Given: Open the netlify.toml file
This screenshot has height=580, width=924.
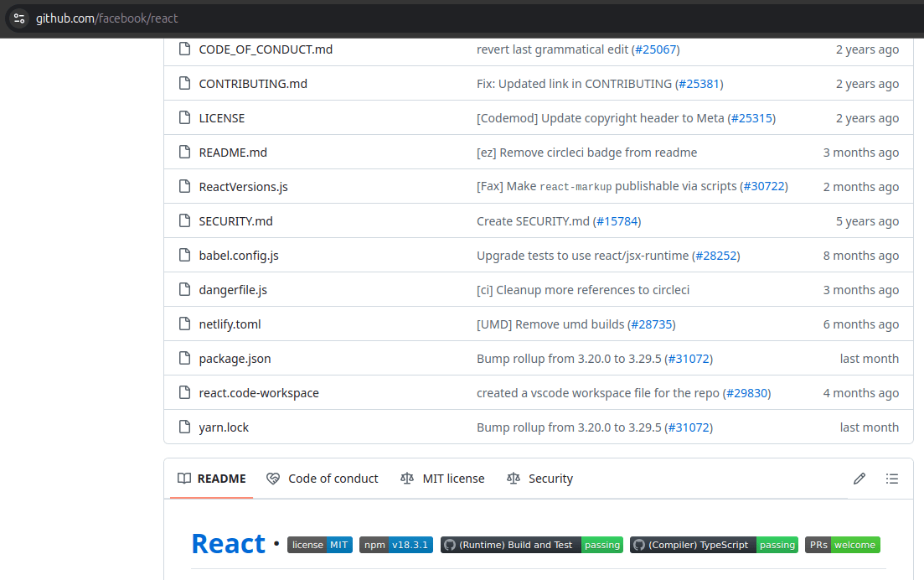Looking at the screenshot, I should (230, 324).
